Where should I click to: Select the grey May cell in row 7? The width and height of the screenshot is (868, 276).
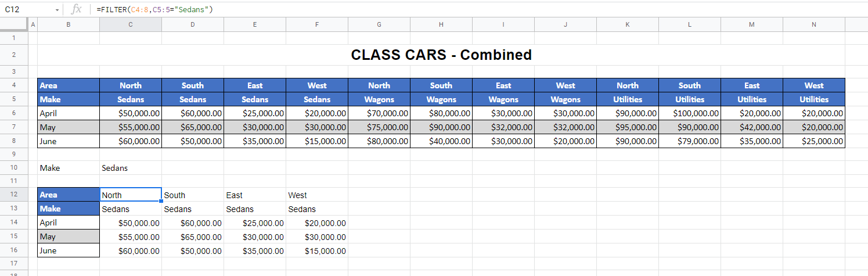click(69, 127)
